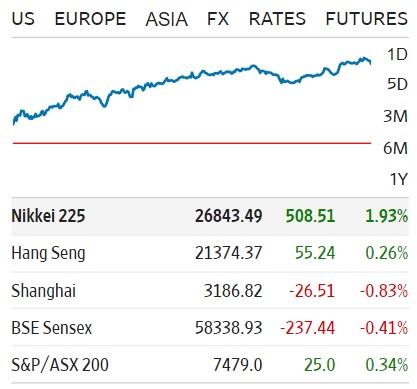Viewport: 417px width, 389px height.
Task: Select the BSE Sensex index
Action: [x=52, y=328]
